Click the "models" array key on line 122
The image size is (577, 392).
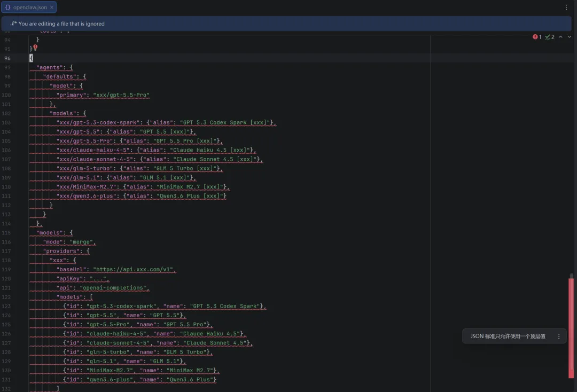pyautogui.click(x=69, y=297)
